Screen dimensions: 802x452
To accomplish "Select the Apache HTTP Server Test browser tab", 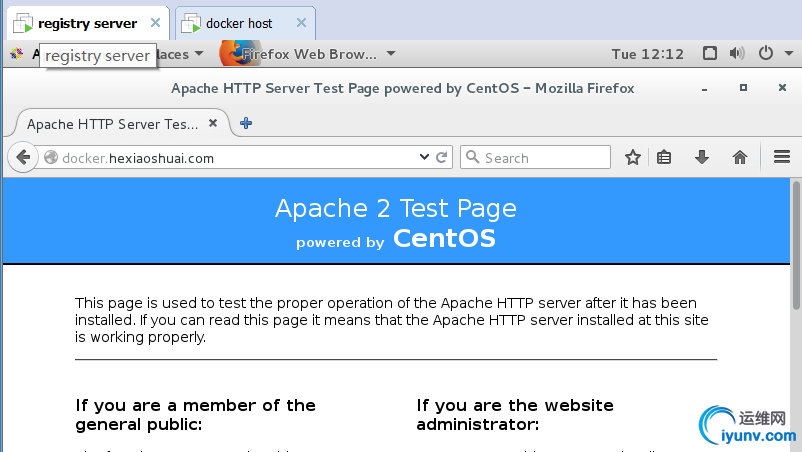I will pyautogui.click(x=122, y=124).
